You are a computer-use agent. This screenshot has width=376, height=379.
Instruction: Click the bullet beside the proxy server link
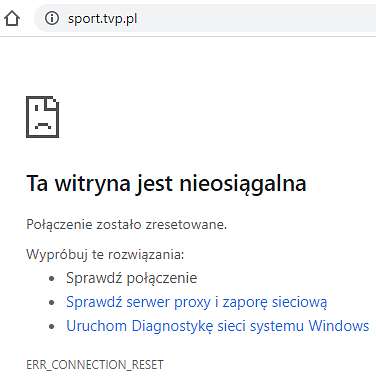click(x=51, y=302)
